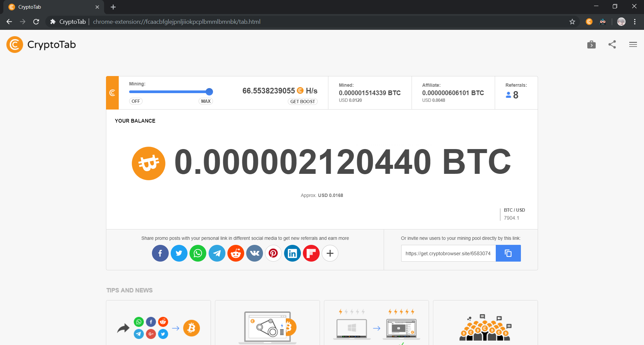Select the CryptoTab browser tab
The width and height of the screenshot is (644, 345).
point(54,7)
